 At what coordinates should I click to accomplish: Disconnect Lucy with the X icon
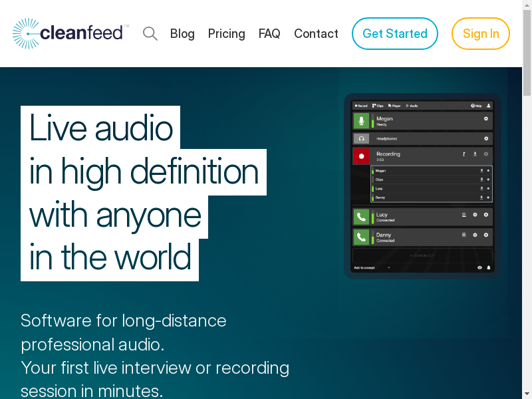(486, 215)
